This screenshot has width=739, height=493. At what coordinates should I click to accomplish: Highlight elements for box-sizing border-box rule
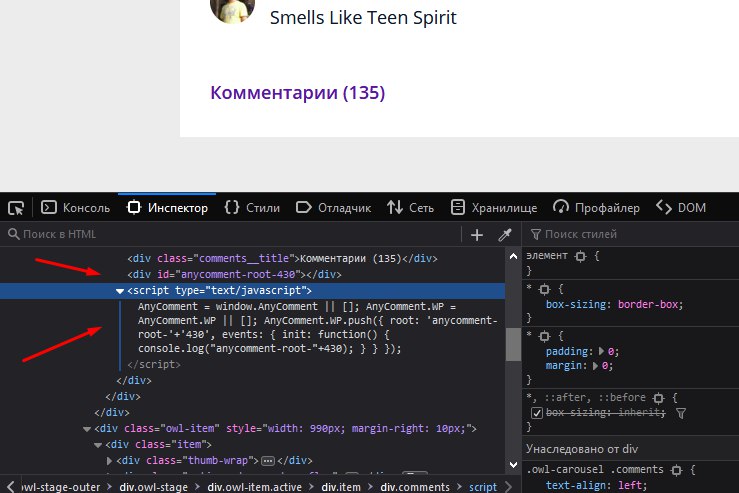[x=544, y=289]
